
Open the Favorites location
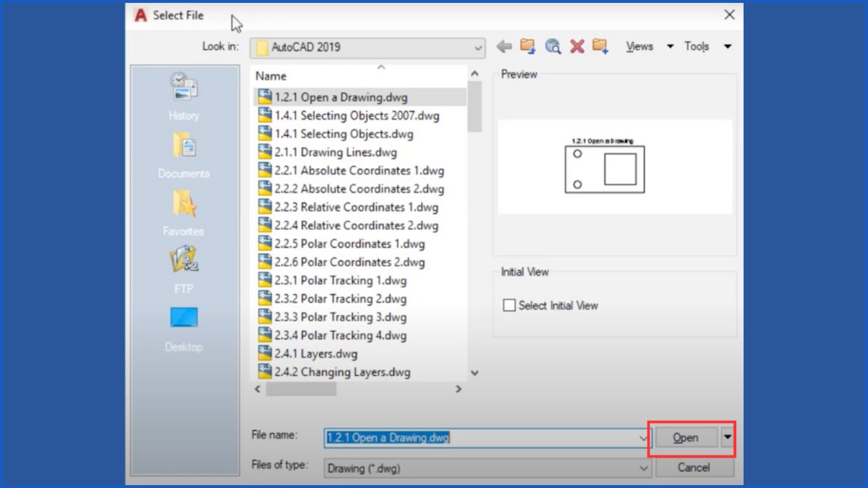pyautogui.click(x=184, y=212)
